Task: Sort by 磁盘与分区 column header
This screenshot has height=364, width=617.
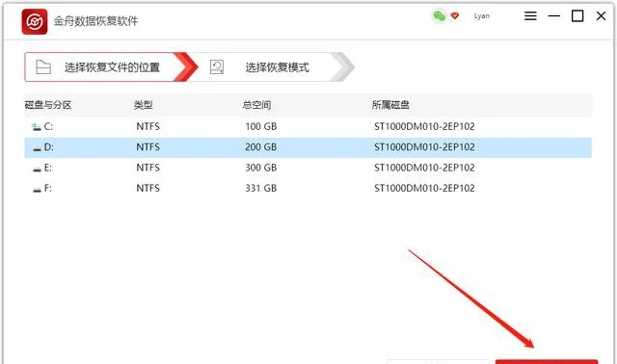Action: (48, 105)
